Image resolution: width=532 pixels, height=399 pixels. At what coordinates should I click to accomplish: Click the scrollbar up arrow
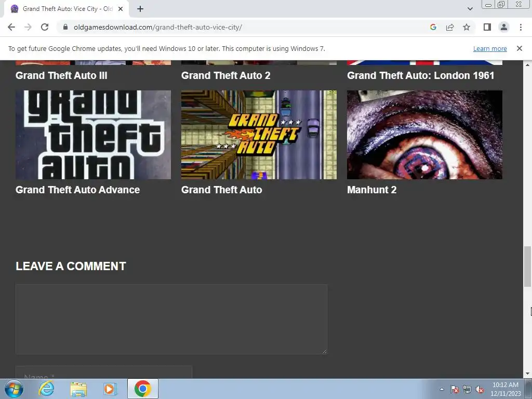pos(527,65)
